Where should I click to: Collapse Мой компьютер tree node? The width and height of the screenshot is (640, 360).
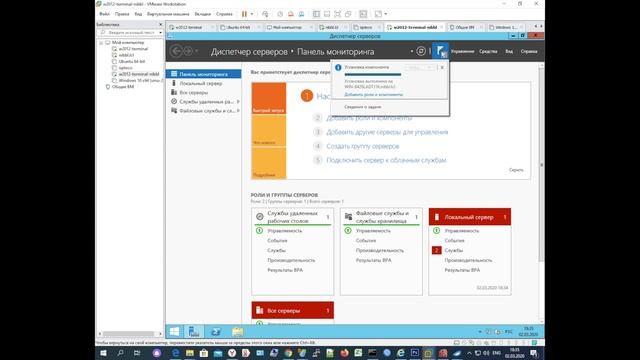[101, 42]
